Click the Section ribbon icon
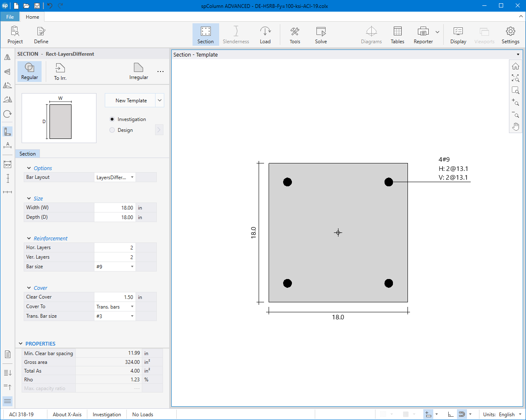This screenshot has width=526, height=420. click(x=205, y=35)
